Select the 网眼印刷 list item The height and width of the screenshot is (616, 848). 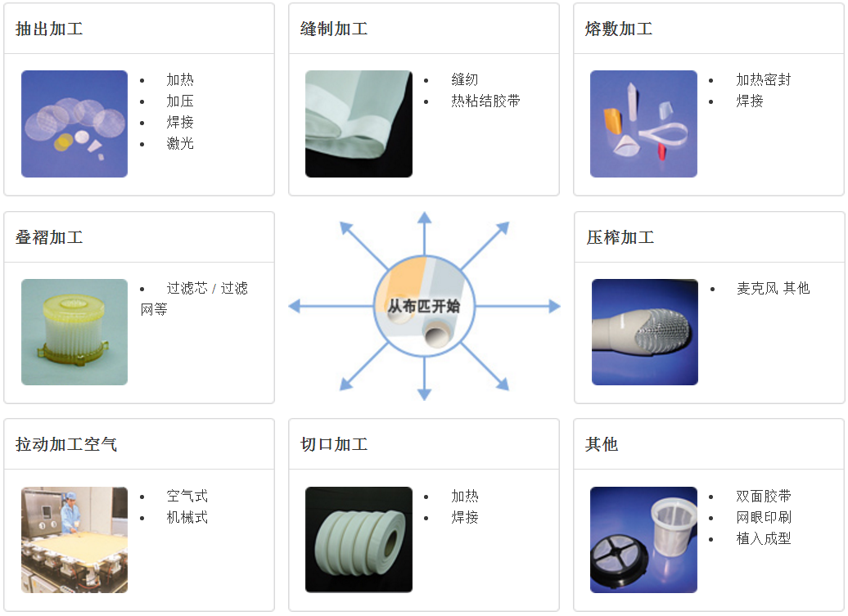tap(764, 518)
